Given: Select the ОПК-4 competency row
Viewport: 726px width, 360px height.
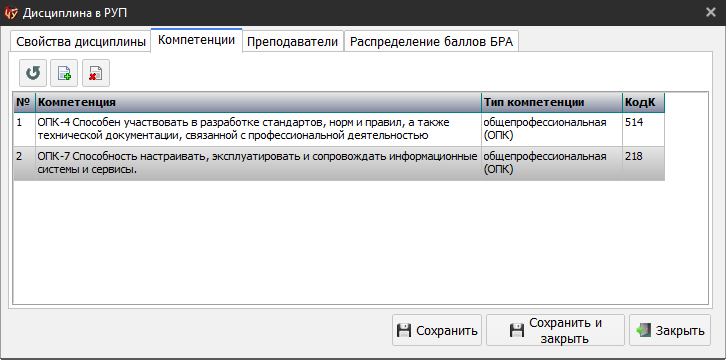Looking at the screenshot, I should [x=339, y=129].
